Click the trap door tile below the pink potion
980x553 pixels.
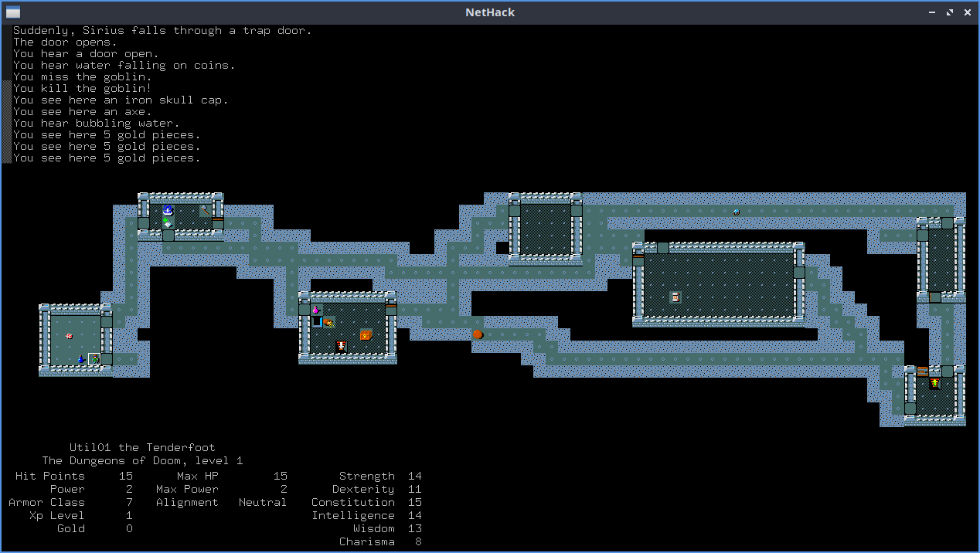[317, 322]
